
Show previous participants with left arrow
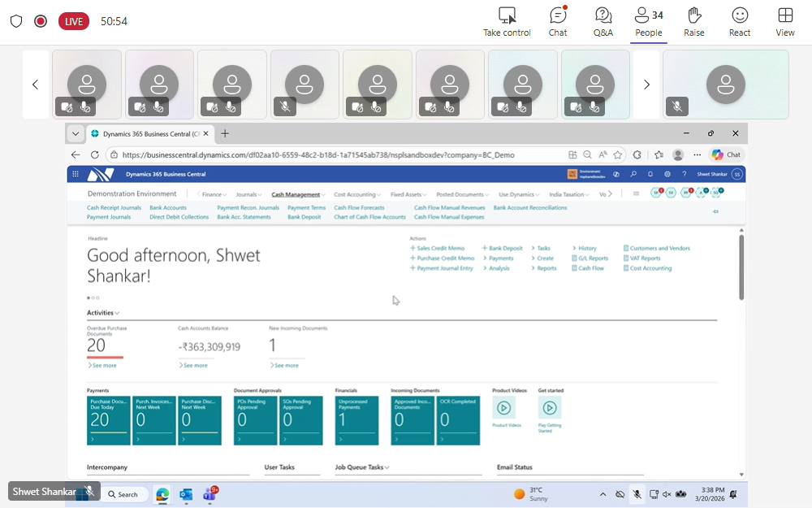[x=35, y=85]
